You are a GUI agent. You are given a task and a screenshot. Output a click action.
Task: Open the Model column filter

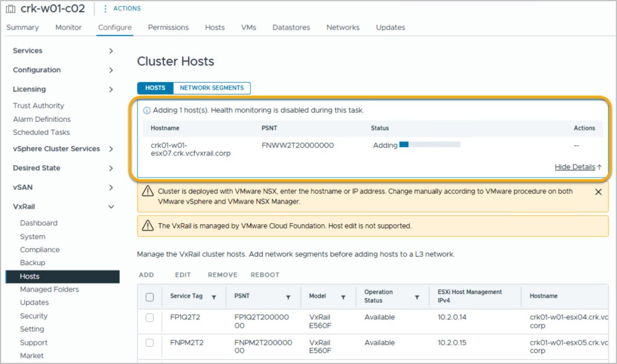pyautogui.click(x=343, y=297)
